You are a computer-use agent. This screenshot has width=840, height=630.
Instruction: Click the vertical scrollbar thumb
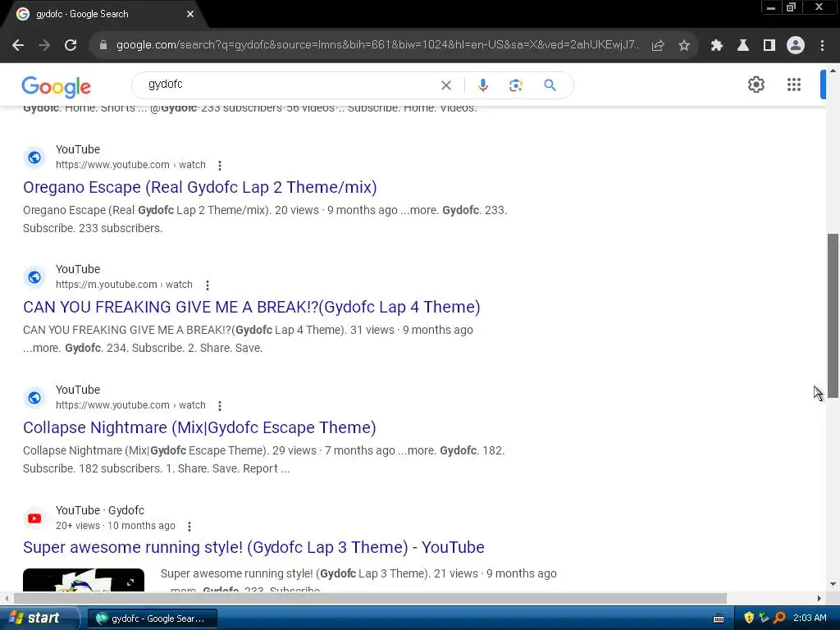pyautogui.click(x=833, y=315)
